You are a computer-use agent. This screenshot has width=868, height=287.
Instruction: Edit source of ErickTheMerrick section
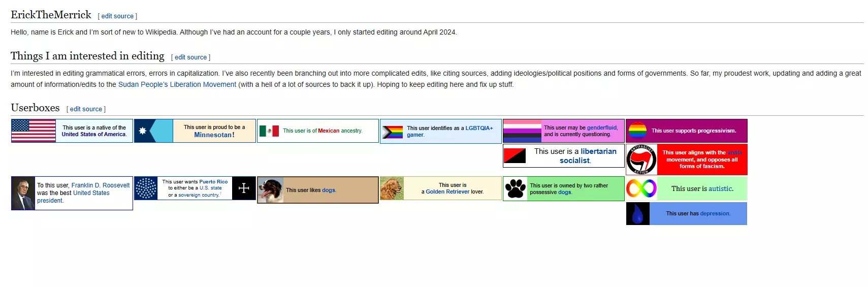117,16
